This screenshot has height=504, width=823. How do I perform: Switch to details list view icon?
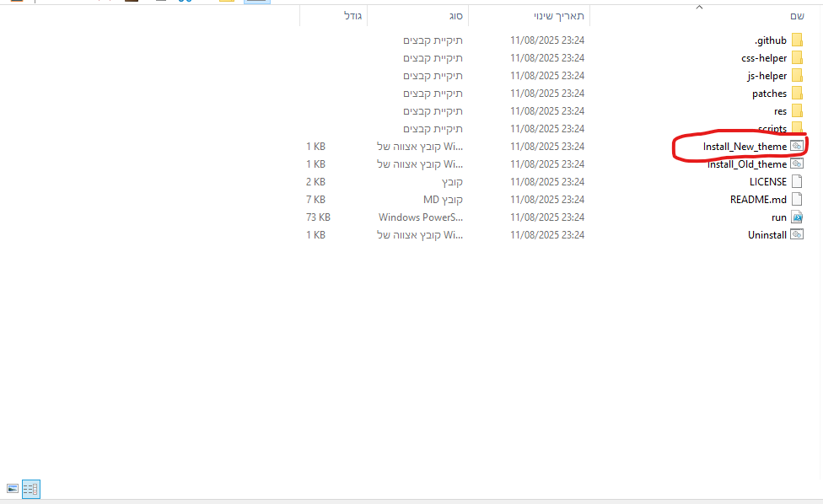[31, 489]
